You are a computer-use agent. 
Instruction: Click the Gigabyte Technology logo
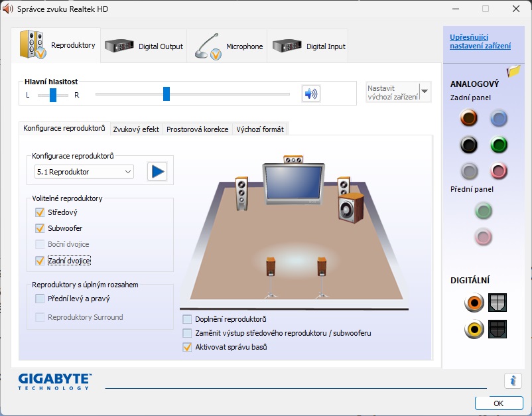[x=55, y=381]
